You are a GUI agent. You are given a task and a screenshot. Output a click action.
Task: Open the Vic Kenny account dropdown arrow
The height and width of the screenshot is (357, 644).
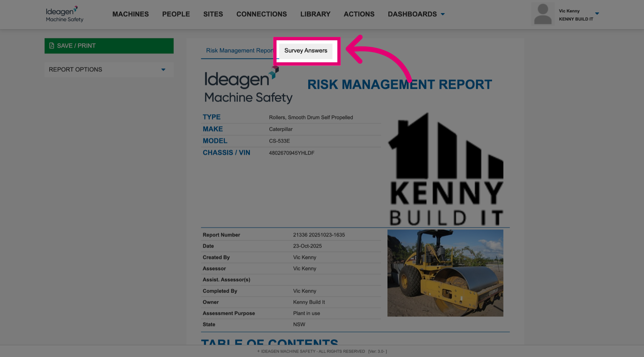[x=597, y=14]
